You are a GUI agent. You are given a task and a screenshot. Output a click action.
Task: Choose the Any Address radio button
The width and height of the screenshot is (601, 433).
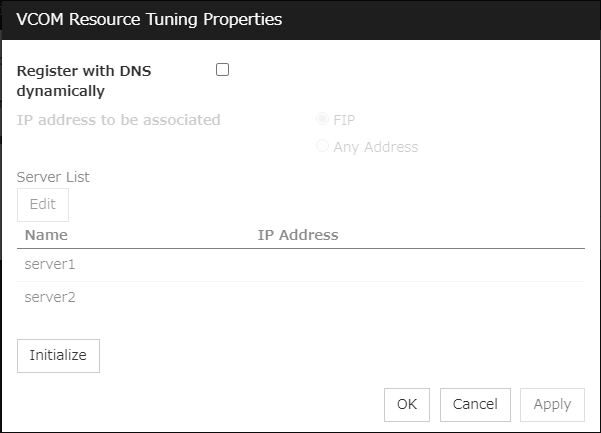click(322, 147)
